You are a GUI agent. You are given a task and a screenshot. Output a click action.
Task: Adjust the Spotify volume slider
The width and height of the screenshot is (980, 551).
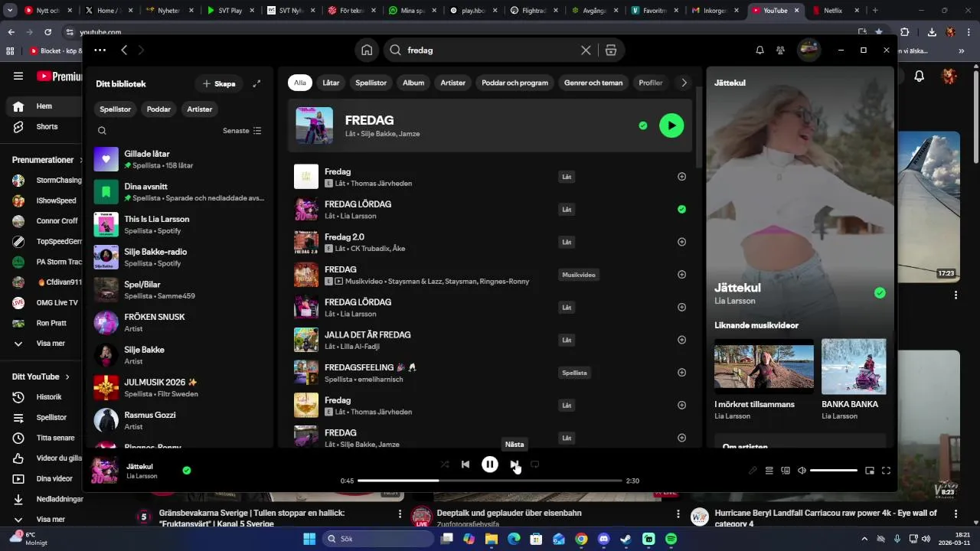(834, 471)
